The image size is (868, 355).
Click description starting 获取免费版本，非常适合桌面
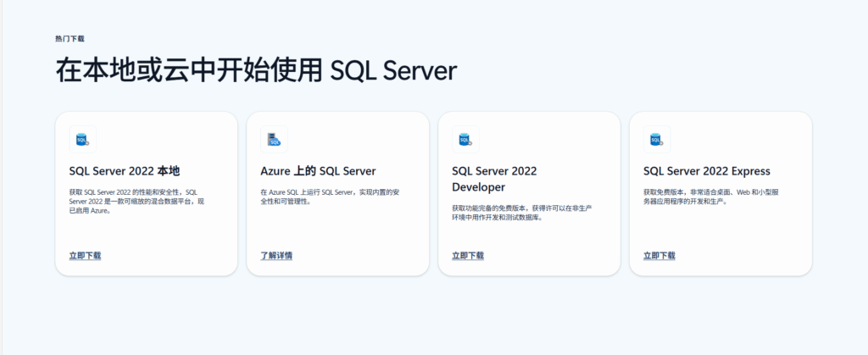(x=712, y=197)
